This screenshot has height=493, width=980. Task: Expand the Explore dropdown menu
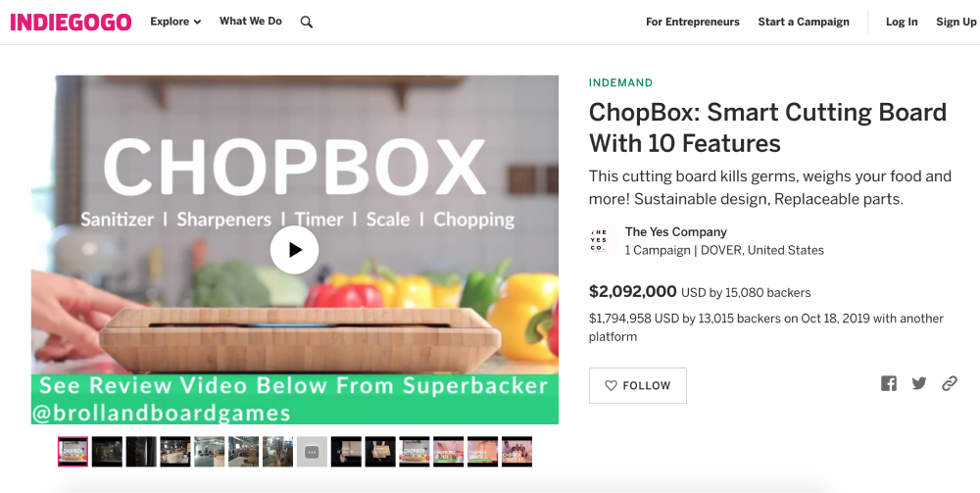(175, 22)
